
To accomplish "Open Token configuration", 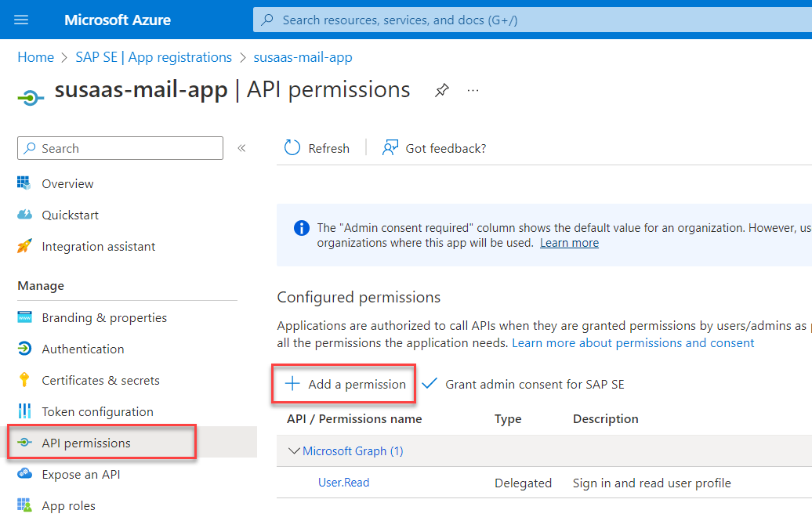I will [x=98, y=412].
